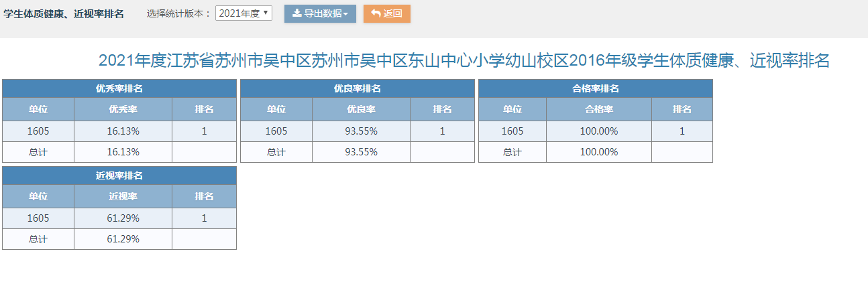Click unit 1605 in the 近视率排名 table

(38, 218)
